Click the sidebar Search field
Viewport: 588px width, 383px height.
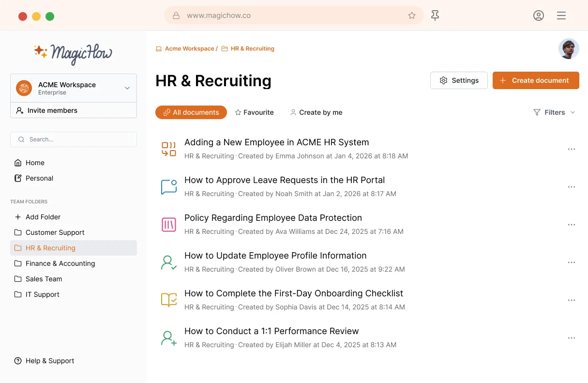74,139
